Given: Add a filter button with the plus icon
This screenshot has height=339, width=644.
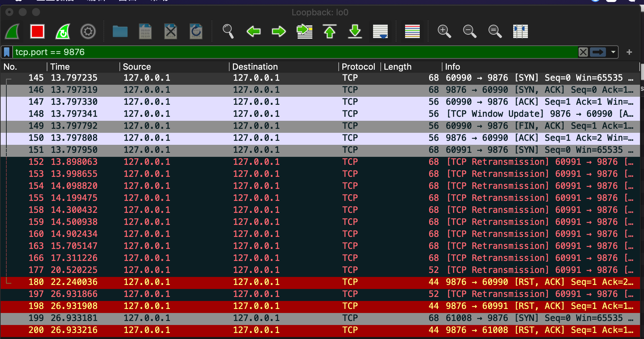Looking at the screenshot, I should tap(629, 52).
